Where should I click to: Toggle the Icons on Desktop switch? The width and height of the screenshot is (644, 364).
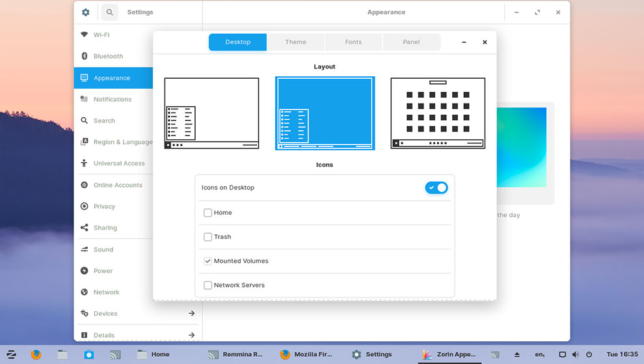tap(436, 188)
